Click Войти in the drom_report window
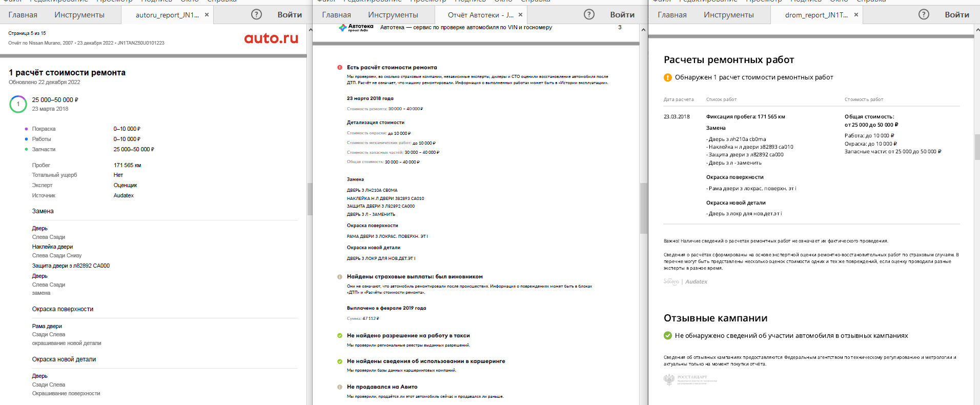980x405 pixels. [x=957, y=15]
